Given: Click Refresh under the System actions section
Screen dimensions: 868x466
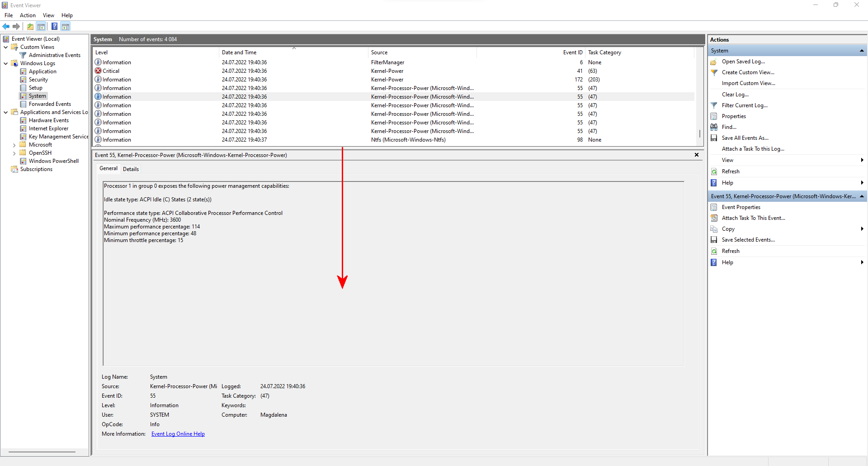Looking at the screenshot, I should point(731,171).
